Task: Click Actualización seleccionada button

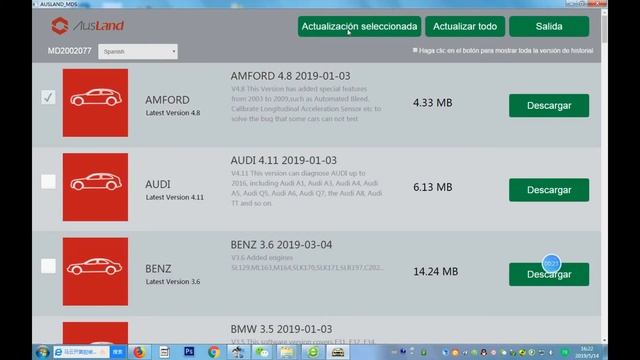Action: [359, 27]
